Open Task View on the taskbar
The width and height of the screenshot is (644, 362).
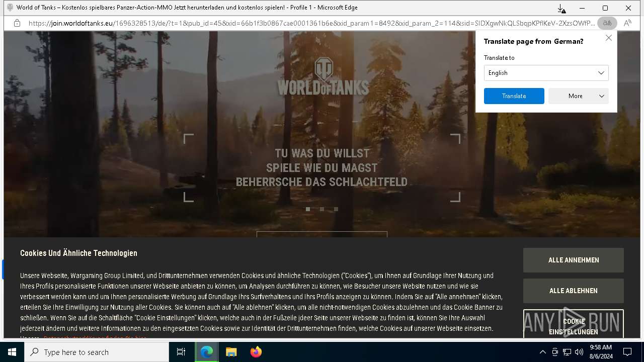(181, 352)
